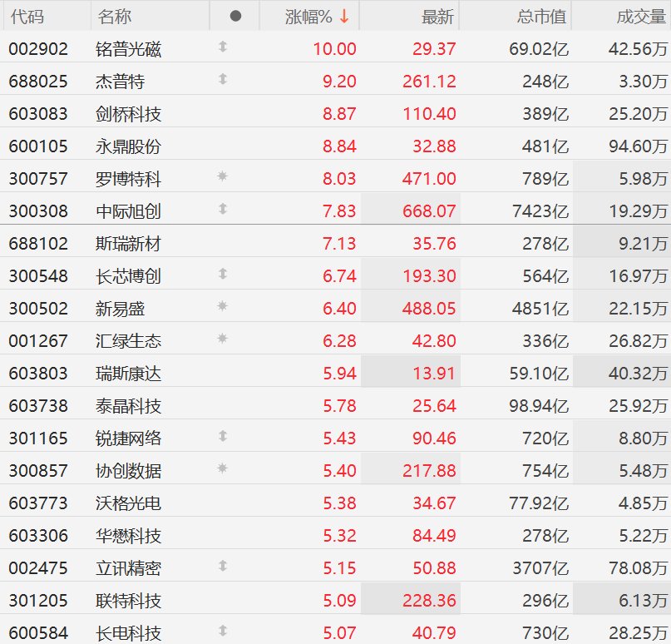Screen dimensions: 671x644
Task: Open stock 永鼎股份 by its name
Action: (128, 146)
